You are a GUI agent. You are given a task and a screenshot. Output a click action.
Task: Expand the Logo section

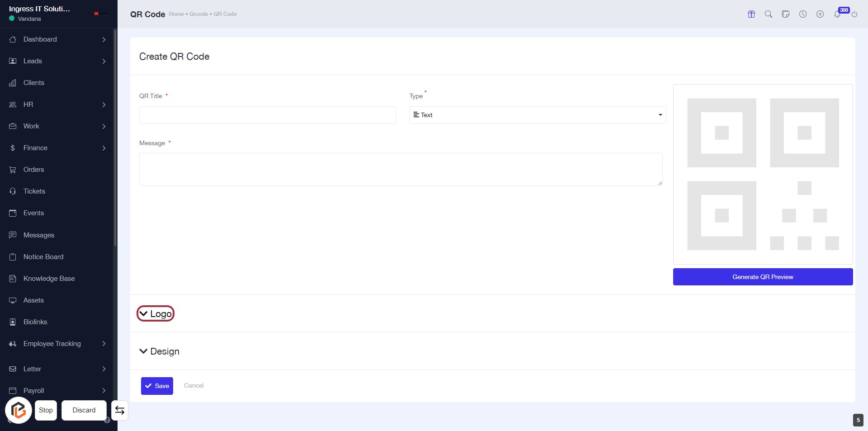click(x=156, y=313)
